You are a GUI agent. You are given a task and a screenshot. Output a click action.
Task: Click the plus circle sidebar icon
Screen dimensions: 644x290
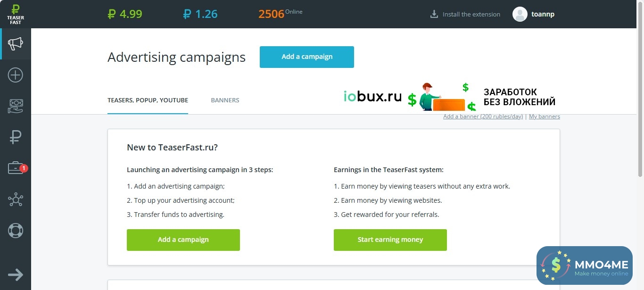16,75
